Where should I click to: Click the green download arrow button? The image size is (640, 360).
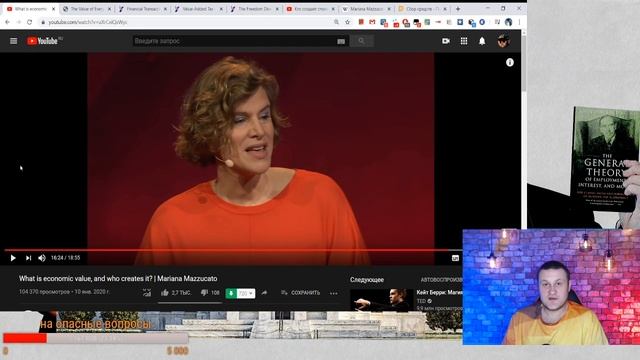point(231,293)
